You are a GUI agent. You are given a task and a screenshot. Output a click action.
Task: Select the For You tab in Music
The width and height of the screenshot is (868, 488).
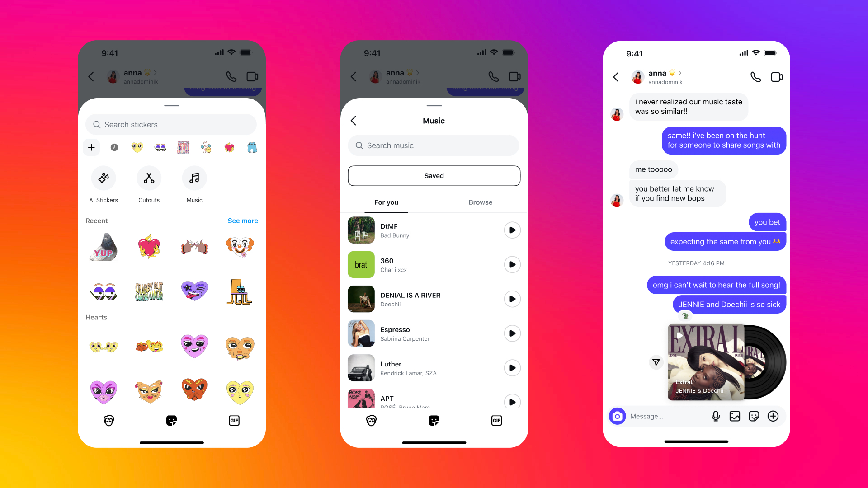387,202
